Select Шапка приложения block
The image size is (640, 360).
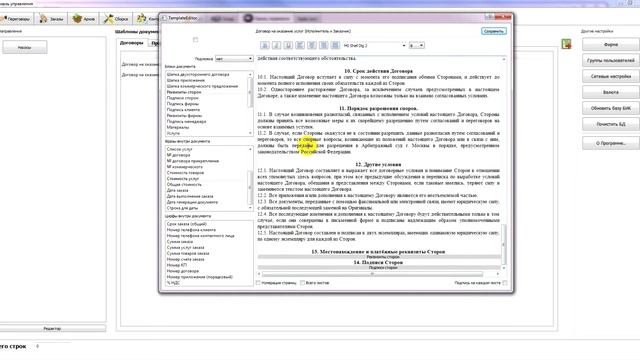pyautogui.click(x=186, y=80)
